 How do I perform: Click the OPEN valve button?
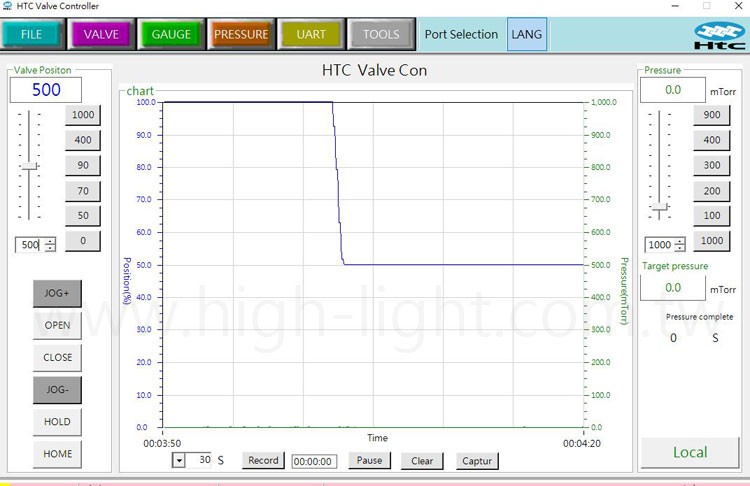[x=57, y=325]
